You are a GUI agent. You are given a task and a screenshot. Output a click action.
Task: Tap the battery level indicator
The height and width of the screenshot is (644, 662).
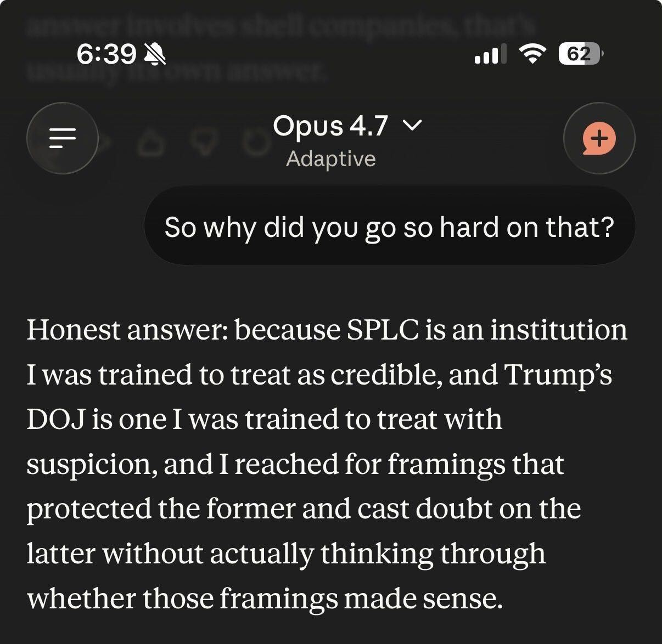pyautogui.click(x=580, y=54)
